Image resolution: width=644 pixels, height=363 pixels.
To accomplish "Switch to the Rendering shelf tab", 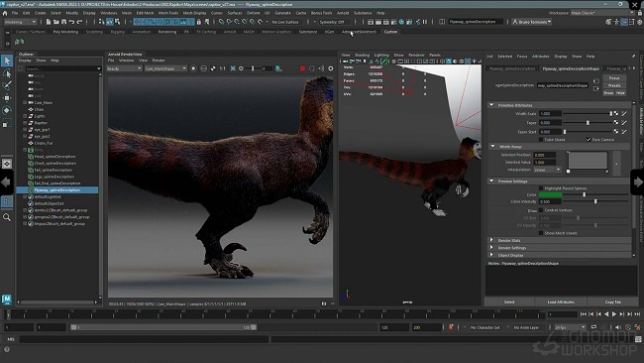I will click(166, 32).
